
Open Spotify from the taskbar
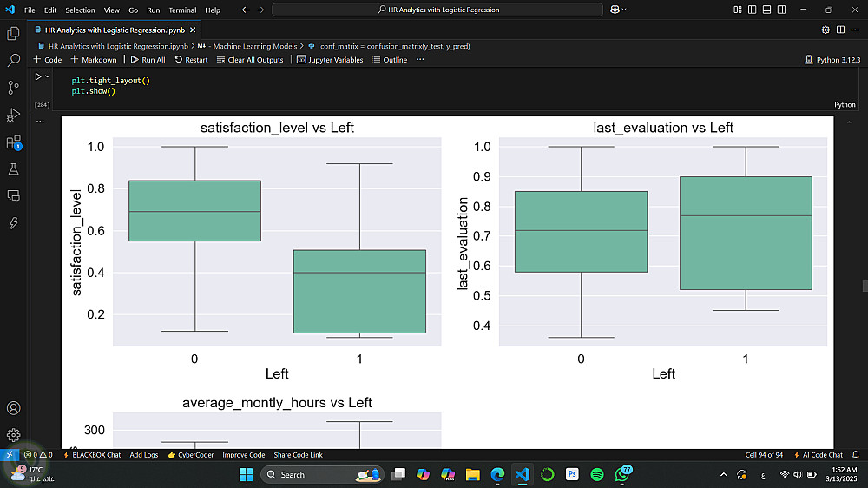pos(597,475)
